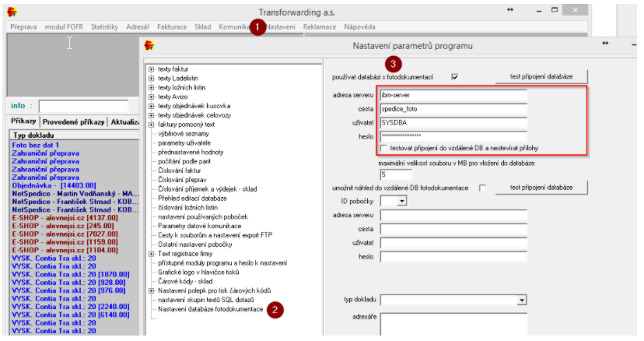Expand the 'texty faktur' tree node
Viewport: 644px width, 341px height.
pyautogui.click(x=150, y=69)
